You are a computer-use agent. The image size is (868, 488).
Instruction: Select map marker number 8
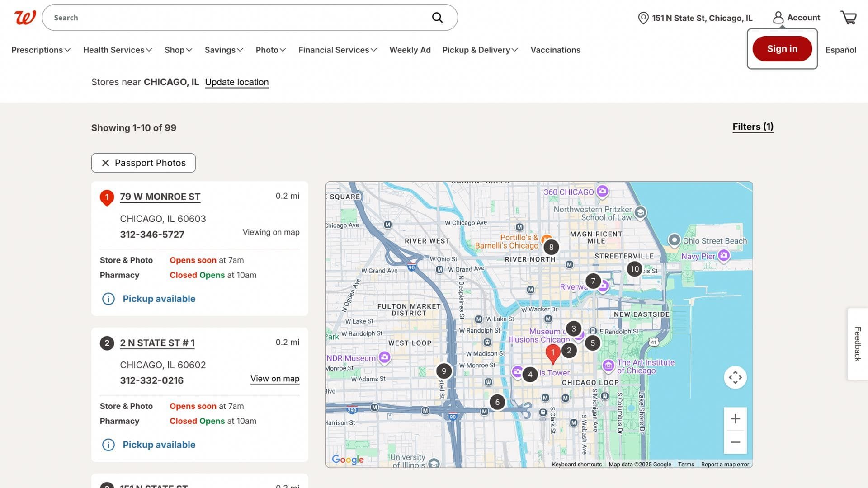(551, 247)
